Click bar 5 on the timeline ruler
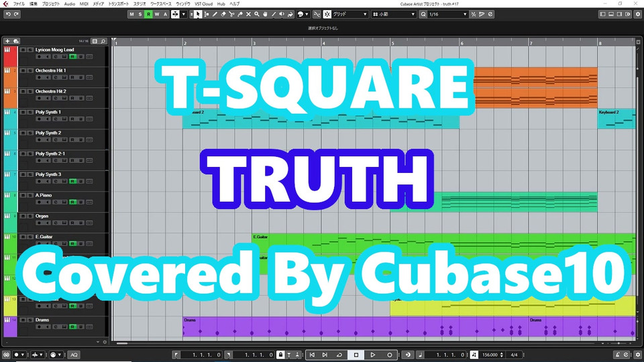 pyautogui.click(x=393, y=43)
